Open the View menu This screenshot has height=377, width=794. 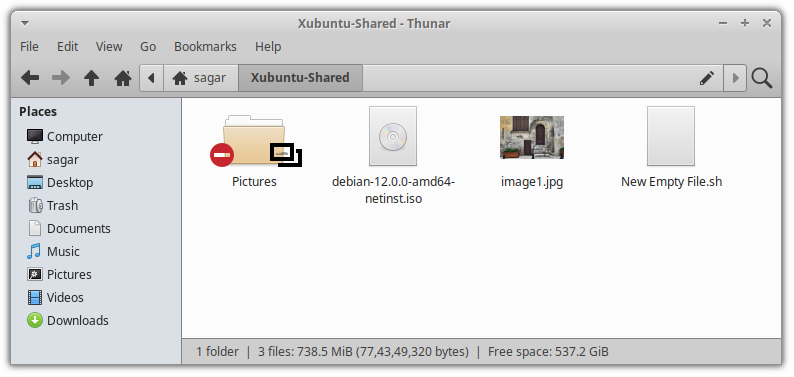click(x=109, y=47)
